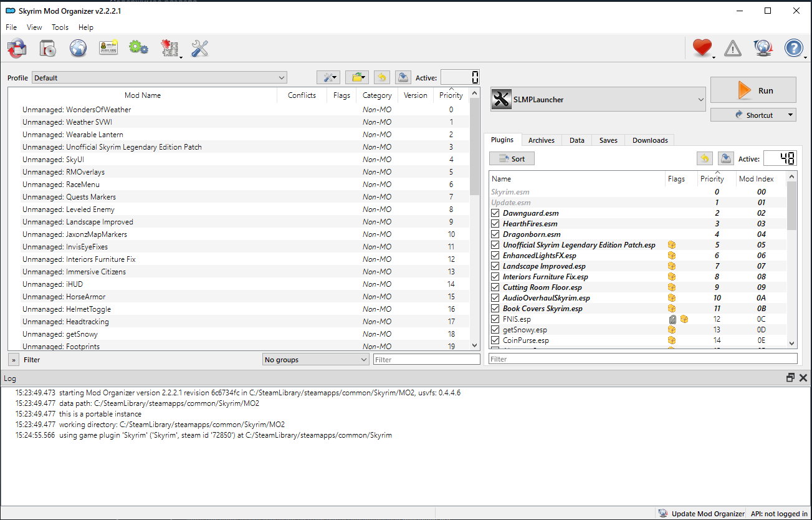Click the plugin list vertical scrollbar thumb
This screenshot has height=520, width=812.
tap(792, 206)
